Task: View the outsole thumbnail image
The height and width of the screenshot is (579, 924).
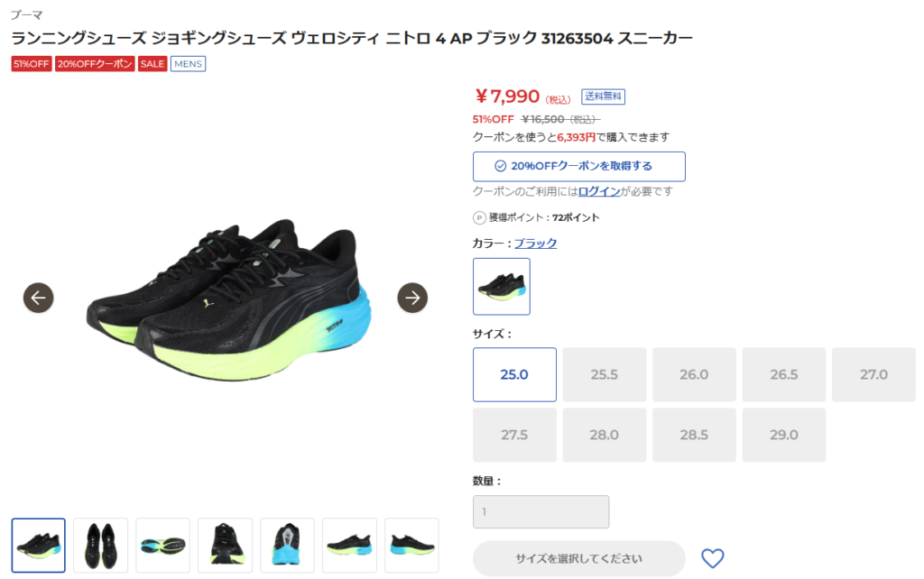Action: click(162, 546)
